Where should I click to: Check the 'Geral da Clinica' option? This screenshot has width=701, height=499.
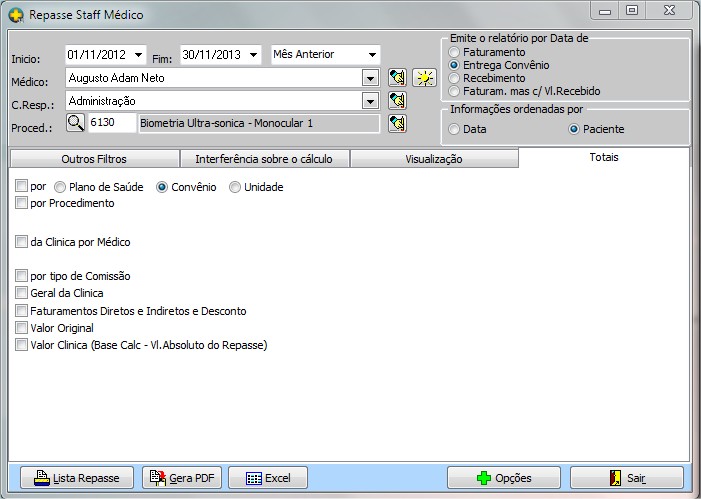[22, 293]
